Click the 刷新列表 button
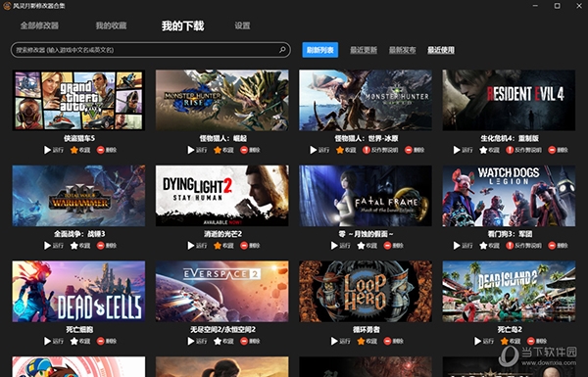This screenshot has height=377, width=588. tap(320, 50)
